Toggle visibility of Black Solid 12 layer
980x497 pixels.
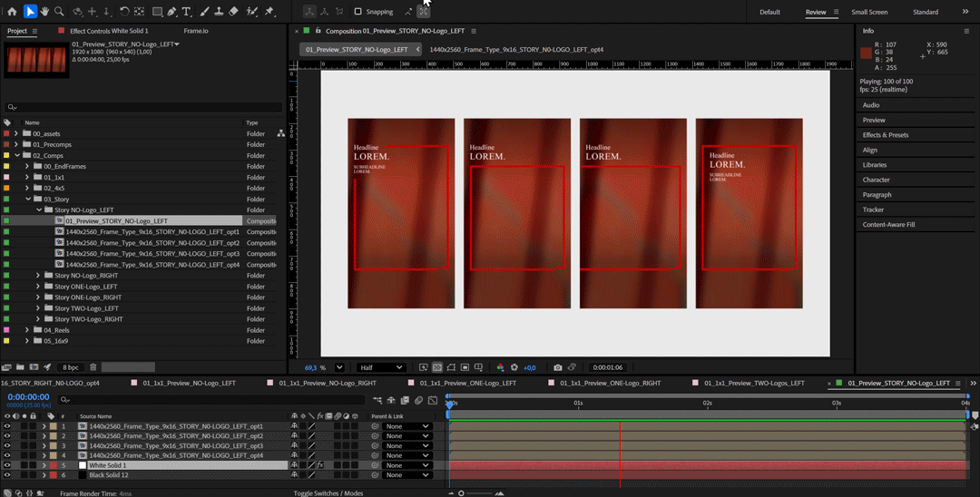7,475
